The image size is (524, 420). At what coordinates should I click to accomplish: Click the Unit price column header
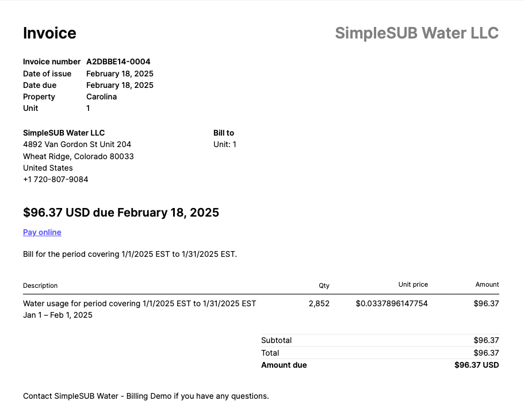pyautogui.click(x=413, y=285)
